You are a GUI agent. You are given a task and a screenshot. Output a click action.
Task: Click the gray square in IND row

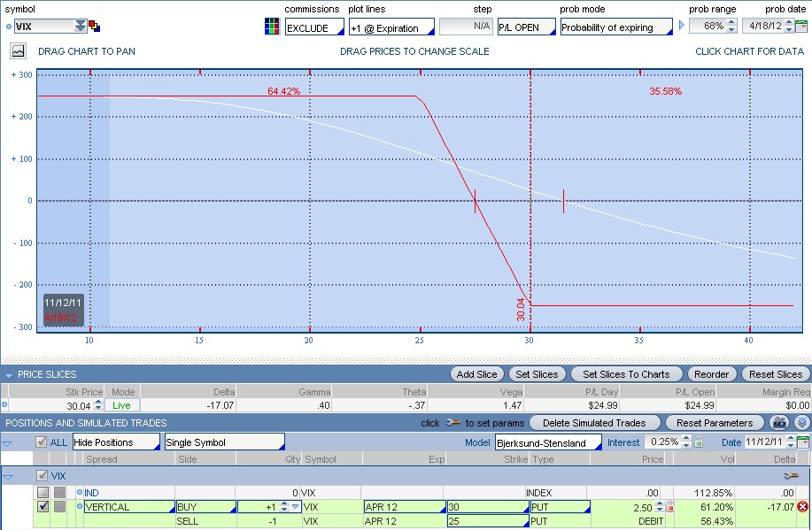tap(60, 493)
